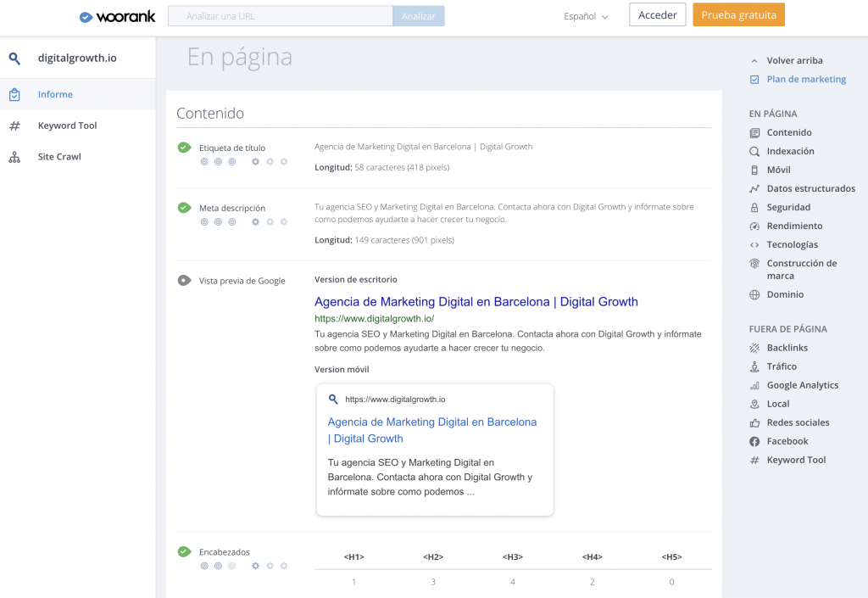The height and width of the screenshot is (598, 868).
Task: Click the importance dots under Encabezados
Action: tap(218, 566)
